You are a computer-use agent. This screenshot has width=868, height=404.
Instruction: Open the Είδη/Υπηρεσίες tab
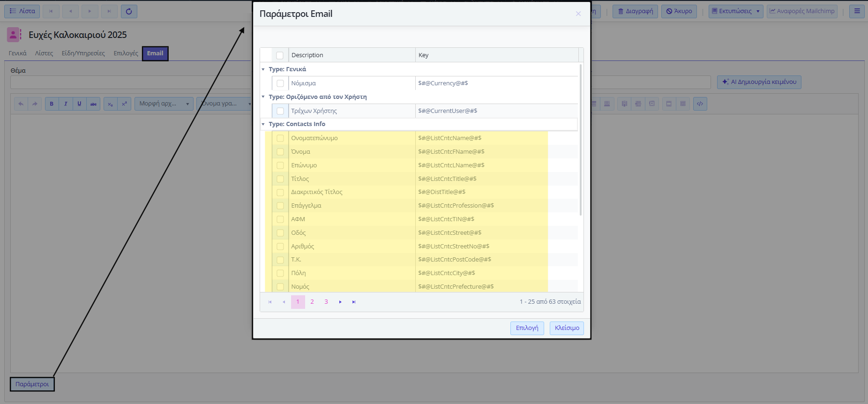coord(83,53)
